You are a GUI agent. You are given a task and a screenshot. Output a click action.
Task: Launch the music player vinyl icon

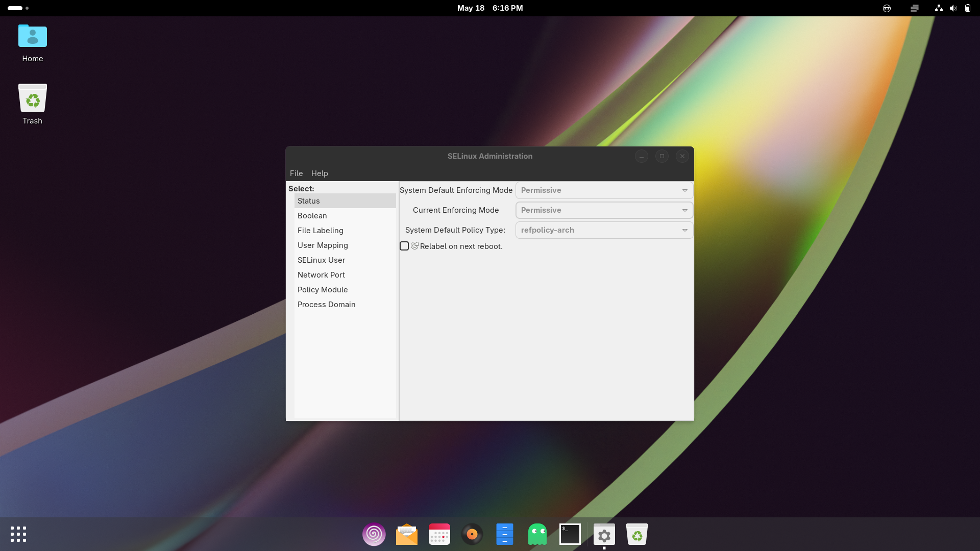(x=472, y=534)
